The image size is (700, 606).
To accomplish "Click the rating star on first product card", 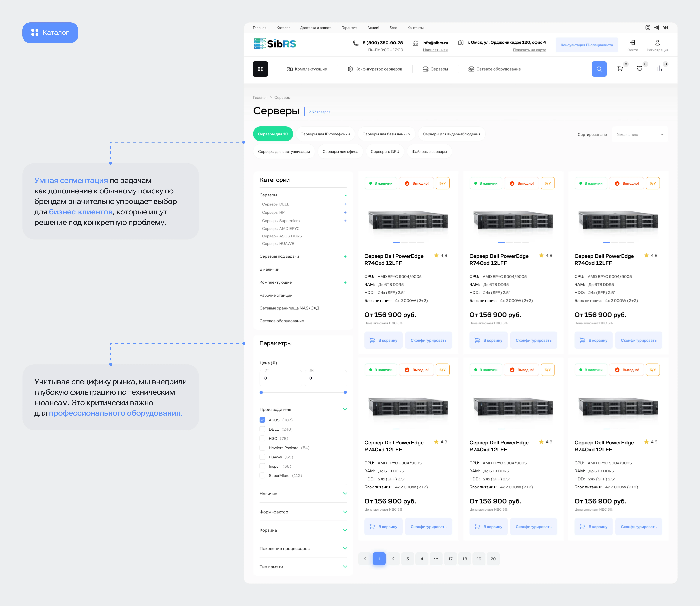I will pos(436,255).
